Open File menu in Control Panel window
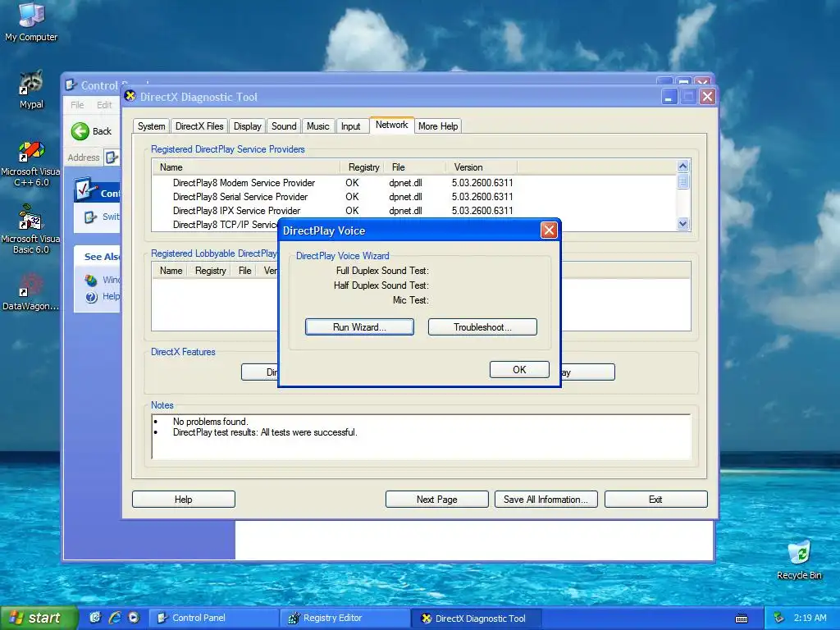 (x=77, y=105)
